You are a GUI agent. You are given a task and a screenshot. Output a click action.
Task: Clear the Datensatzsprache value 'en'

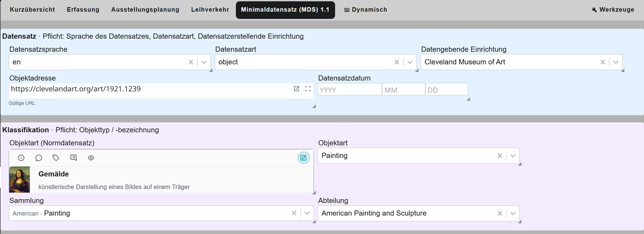tap(191, 62)
